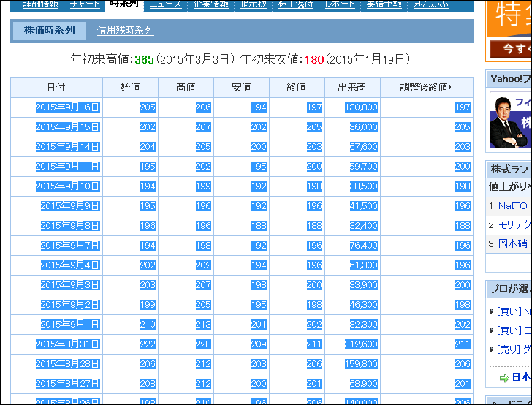The height and width of the screenshot is (405, 532).
Task: Click the 始値 column header
Action: pos(130,88)
